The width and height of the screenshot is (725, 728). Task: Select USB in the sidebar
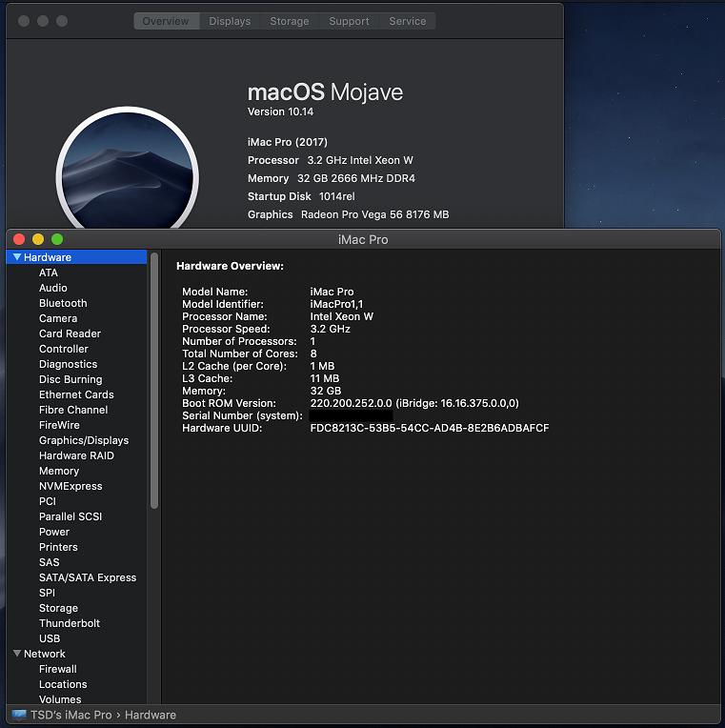pyautogui.click(x=50, y=638)
